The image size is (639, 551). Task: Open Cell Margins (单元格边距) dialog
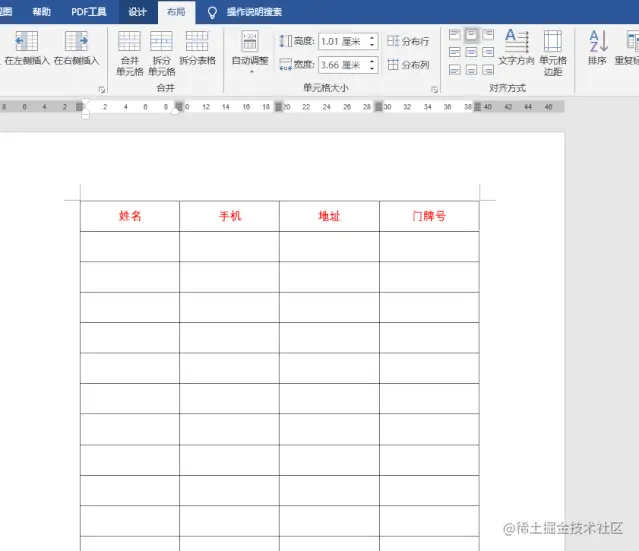(553, 53)
